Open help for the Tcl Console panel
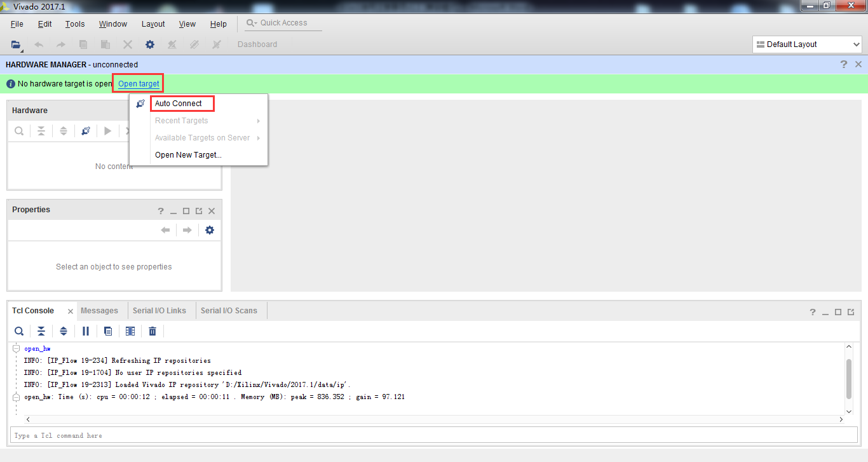The height and width of the screenshot is (462, 868). click(x=813, y=312)
